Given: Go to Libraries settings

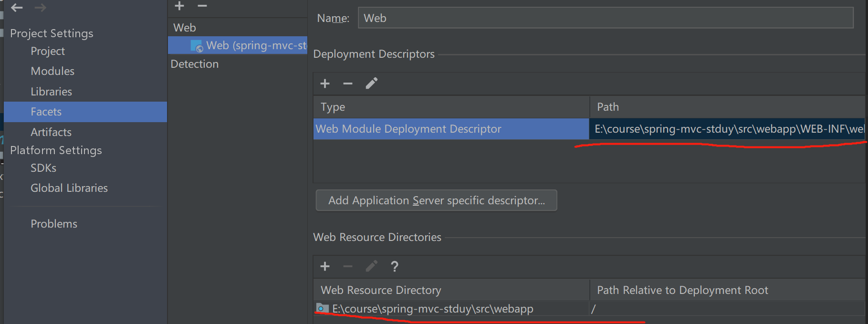Looking at the screenshot, I should (51, 92).
